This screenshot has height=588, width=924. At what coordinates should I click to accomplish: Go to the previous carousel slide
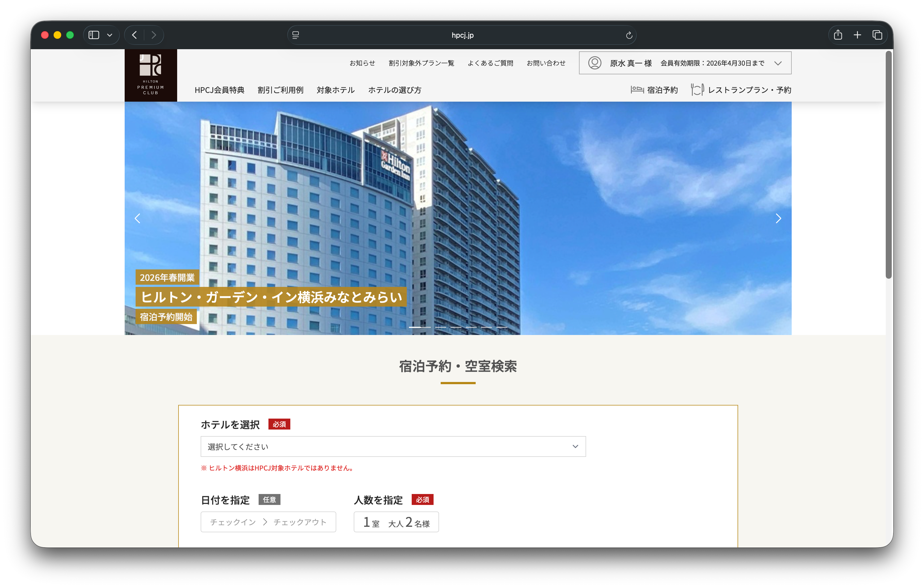pyautogui.click(x=138, y=218)
